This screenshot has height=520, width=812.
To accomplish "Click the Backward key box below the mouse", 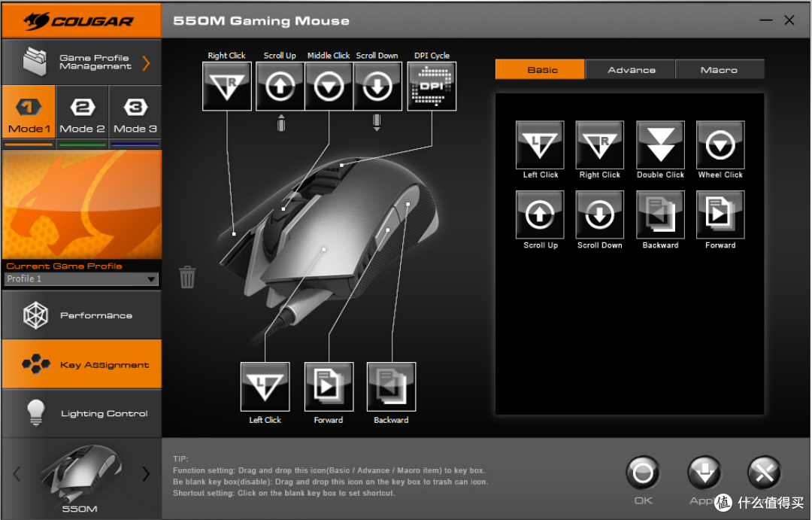I will click(392, 387).
